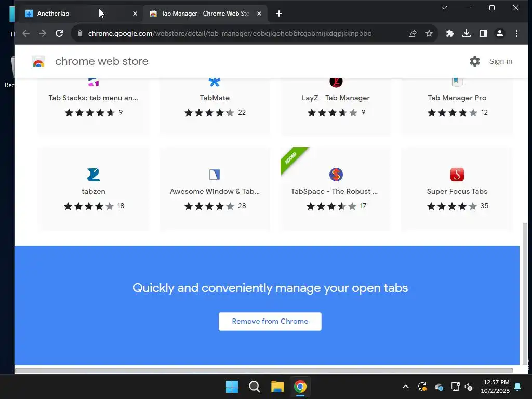This screenshot has width=532, height=399.
Task: Click Remove from Chrome button
Action: coord(270,321)
